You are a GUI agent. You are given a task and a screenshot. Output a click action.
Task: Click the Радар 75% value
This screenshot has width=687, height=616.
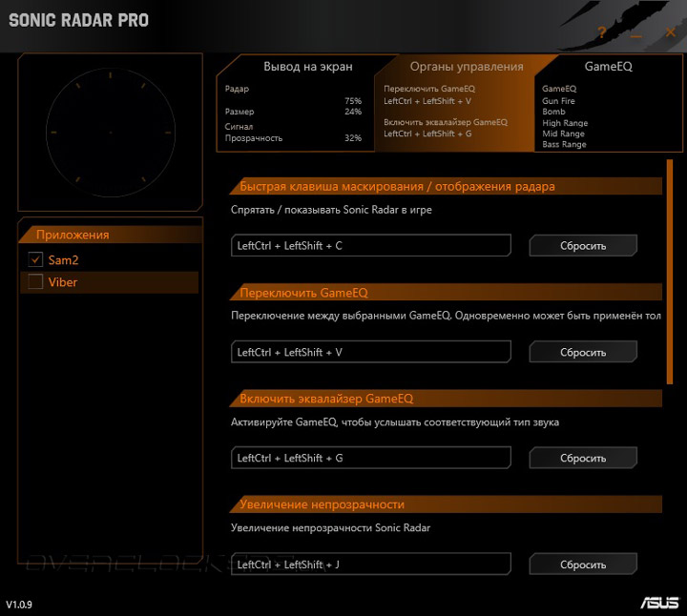[x=353, y=101]
